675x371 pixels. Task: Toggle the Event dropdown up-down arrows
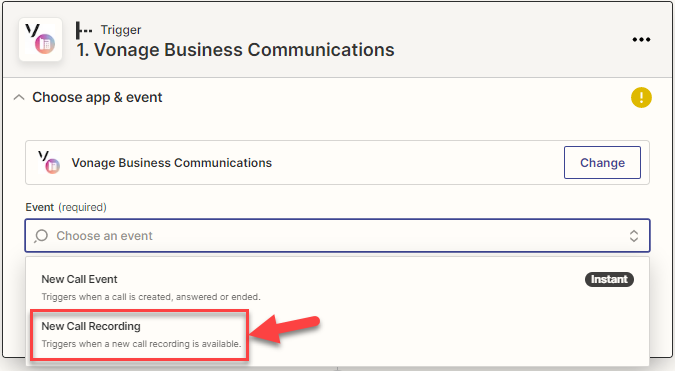[x=634, y=236]
